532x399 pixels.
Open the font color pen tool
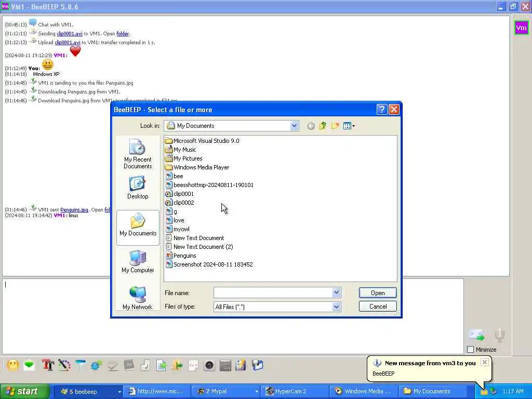(64, 365)
